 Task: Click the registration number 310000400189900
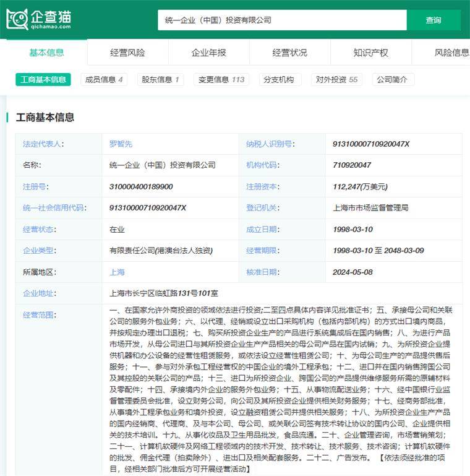[x=141, y=187]
